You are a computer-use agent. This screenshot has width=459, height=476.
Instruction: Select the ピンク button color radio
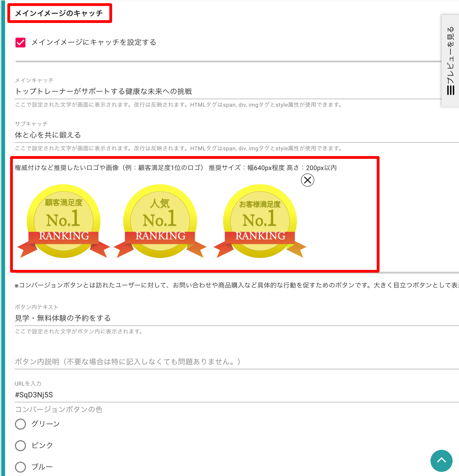pyautogui.click(x=20, y=445)
